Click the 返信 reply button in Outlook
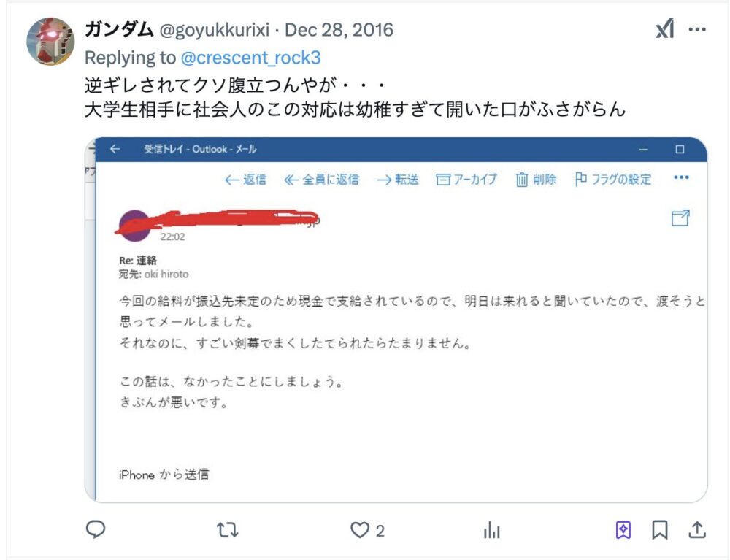Image resolution: width=730 pixels, height=560 pixels. pos(245,179)
